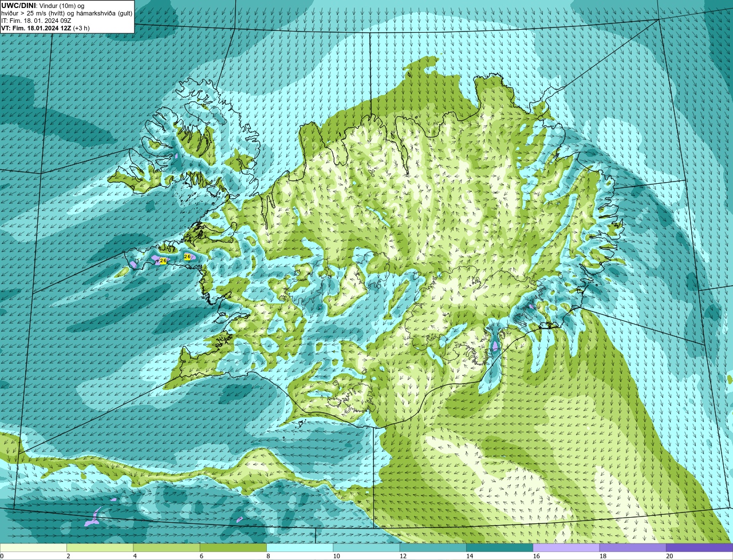Select the 4–6 m/s green legend swatch
The height and width of the screenshot is (560, 733).
coord(167,548)
